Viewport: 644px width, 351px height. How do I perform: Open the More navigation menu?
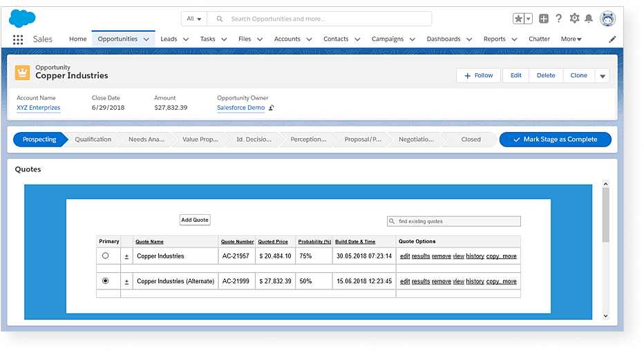tap(571, 39)
